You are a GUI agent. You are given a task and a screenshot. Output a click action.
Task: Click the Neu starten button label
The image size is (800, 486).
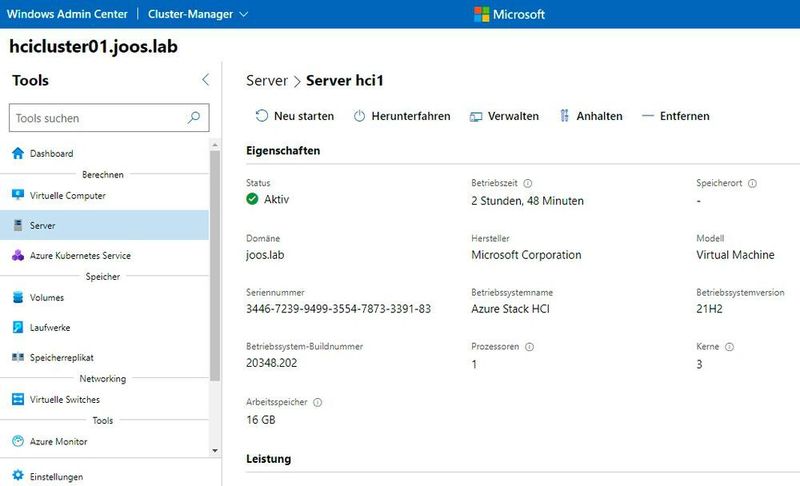click(x=304, y=116)
